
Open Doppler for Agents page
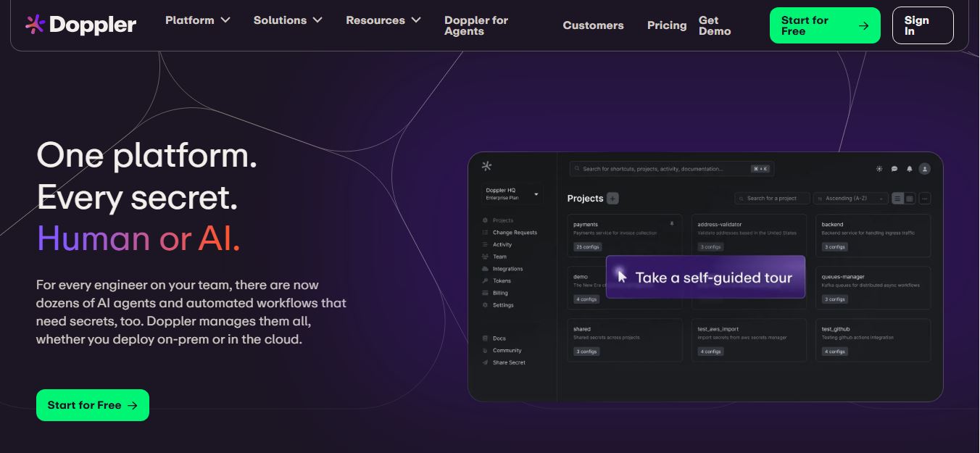(476, 25)
